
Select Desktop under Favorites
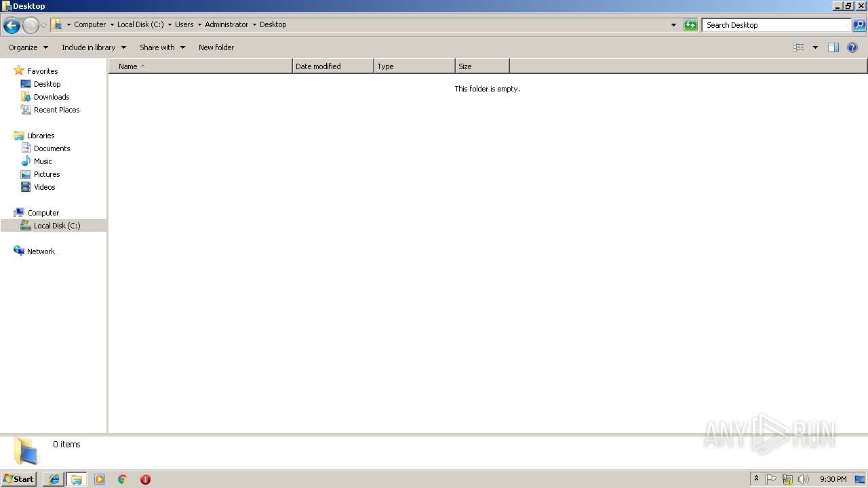click(x=47, y=84)
